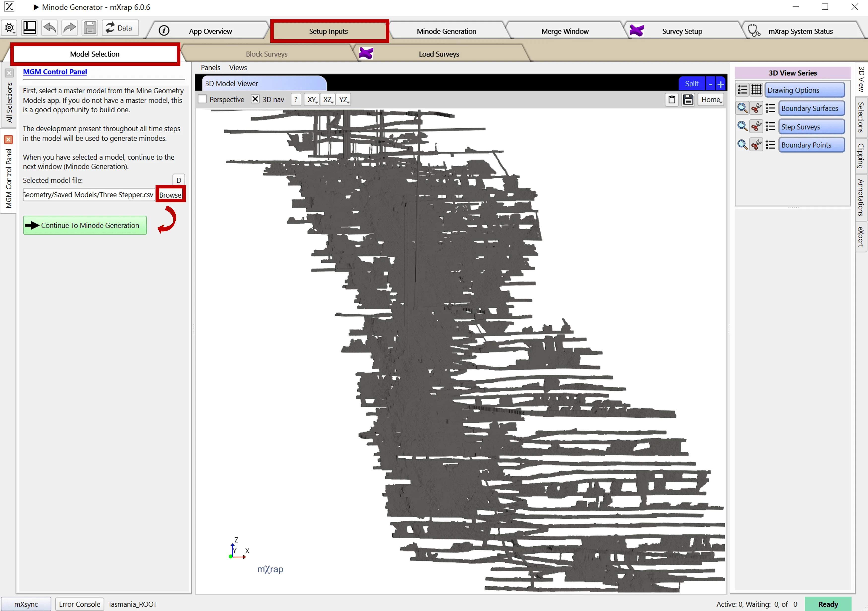Click the layout panels icon in toolbar
Viewport: 868px width, 611px height.
[30, 28]
